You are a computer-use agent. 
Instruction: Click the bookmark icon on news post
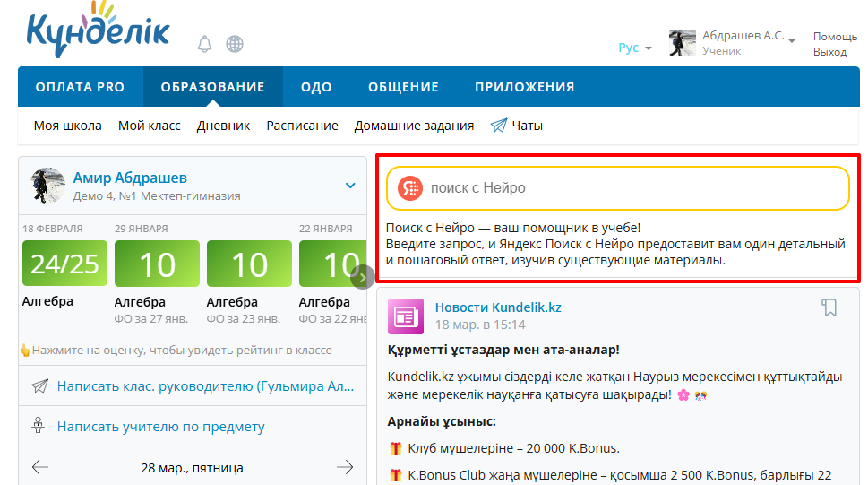829,307
